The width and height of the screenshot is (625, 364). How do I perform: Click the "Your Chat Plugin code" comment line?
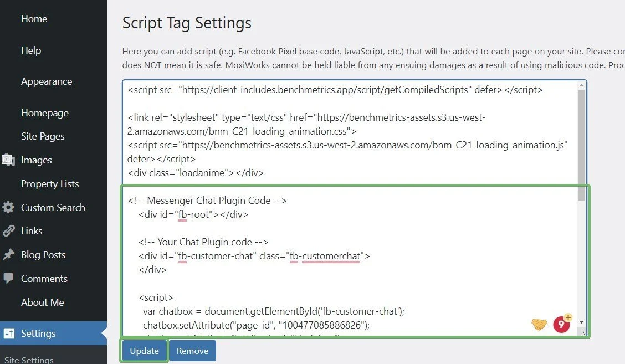click(203, 242)
